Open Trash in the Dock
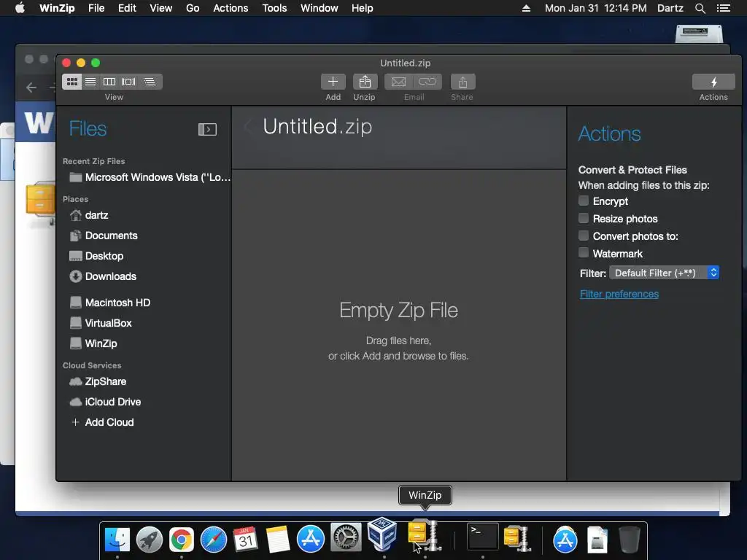Image resolution: width=747 pixels, height=560 pixels. (x=629, y=540)
